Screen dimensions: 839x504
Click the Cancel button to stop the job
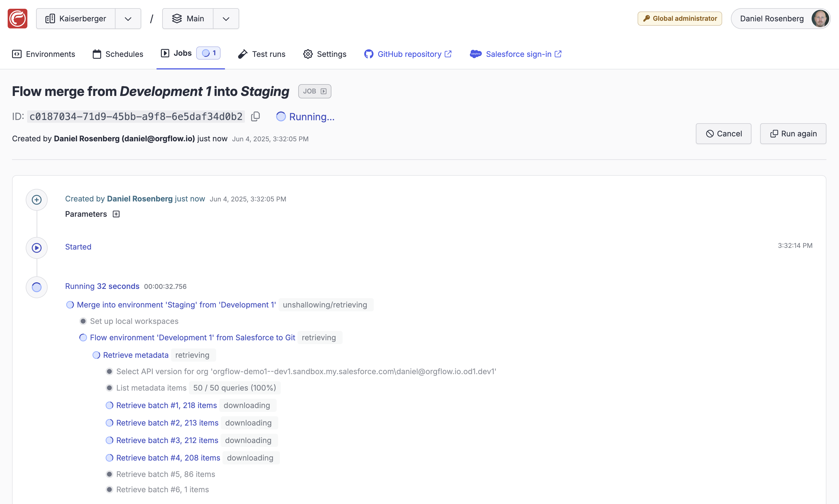[724, 133]
